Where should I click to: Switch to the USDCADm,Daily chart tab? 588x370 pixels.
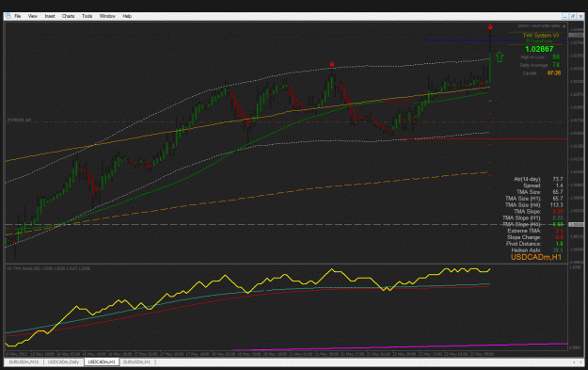tap(63, 362)
